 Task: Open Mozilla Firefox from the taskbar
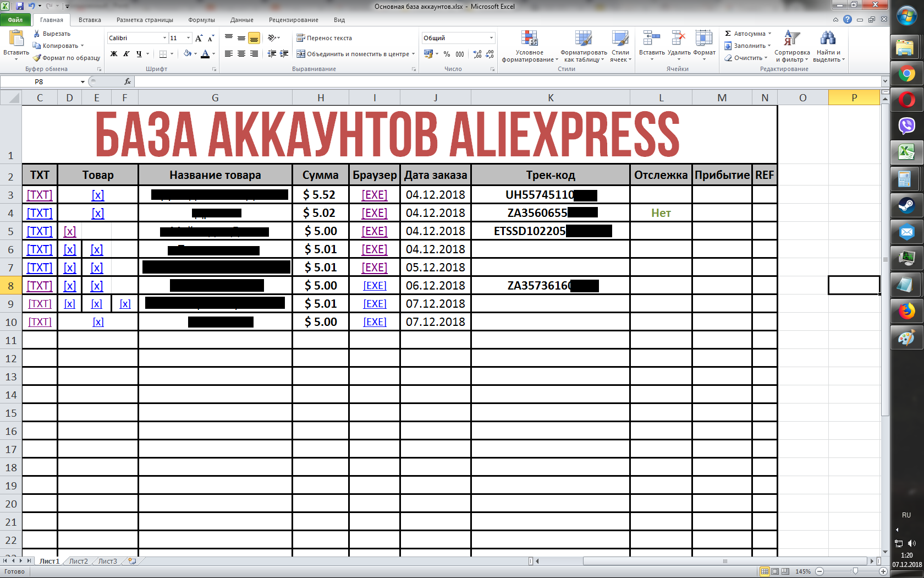(906, 312)
